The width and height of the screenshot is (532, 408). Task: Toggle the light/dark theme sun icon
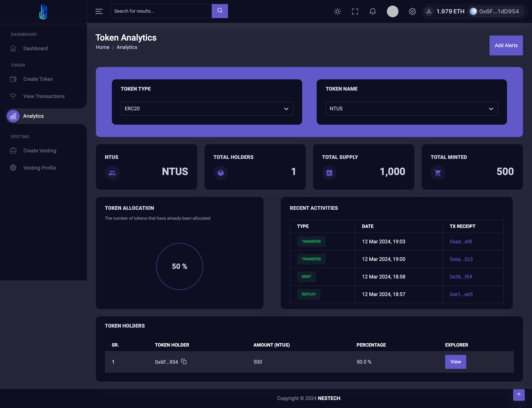tap(337, 11)
